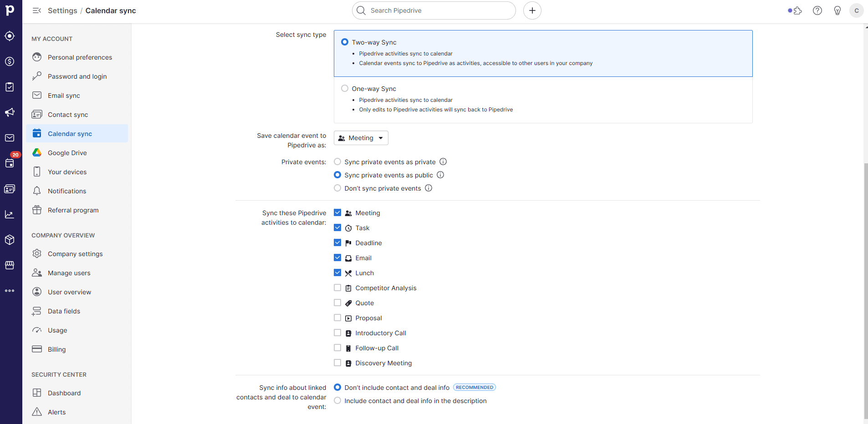Screen dimensions: 868x424
Task: Click the Pipedrive logo icon
Action: click(x=10, y=10)
